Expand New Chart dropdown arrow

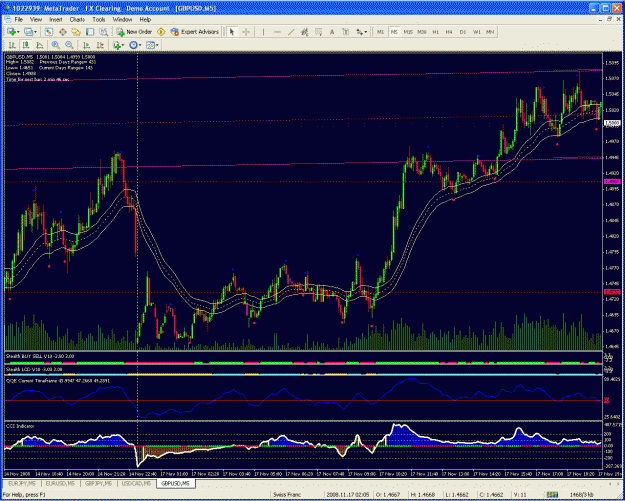pos(18,32)
